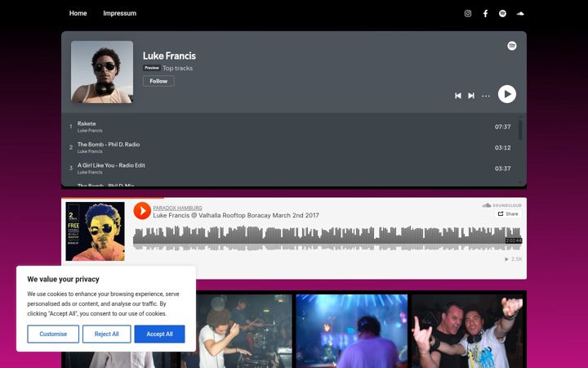Click the 07:37 duration of Rakete
This screenshot has width=588, height=368.
coord(502,127)
